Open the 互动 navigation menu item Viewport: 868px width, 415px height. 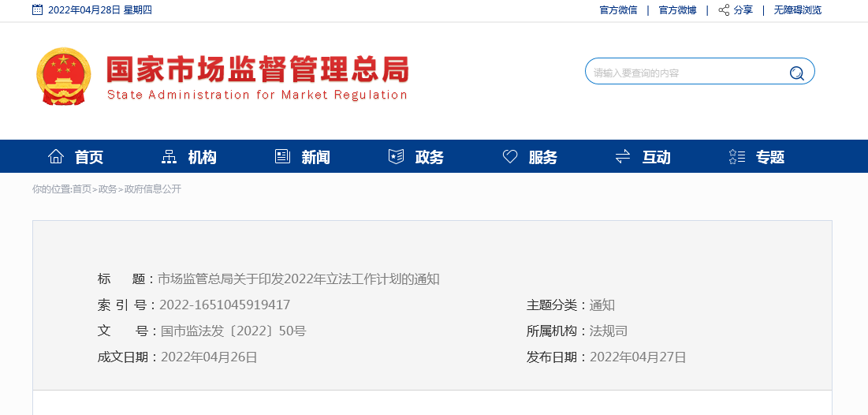tap(657, 157)
